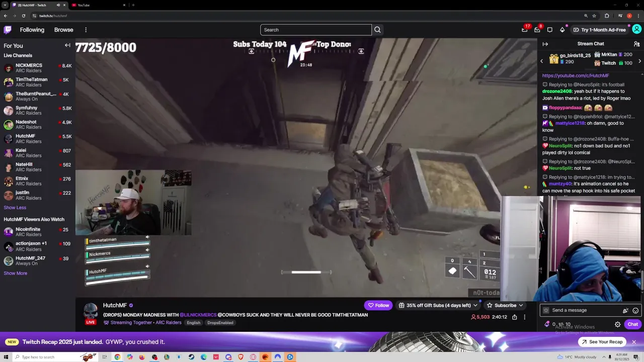
Task: Dismiss the Twitch Recap banner
Action: [x=634, y=342]
